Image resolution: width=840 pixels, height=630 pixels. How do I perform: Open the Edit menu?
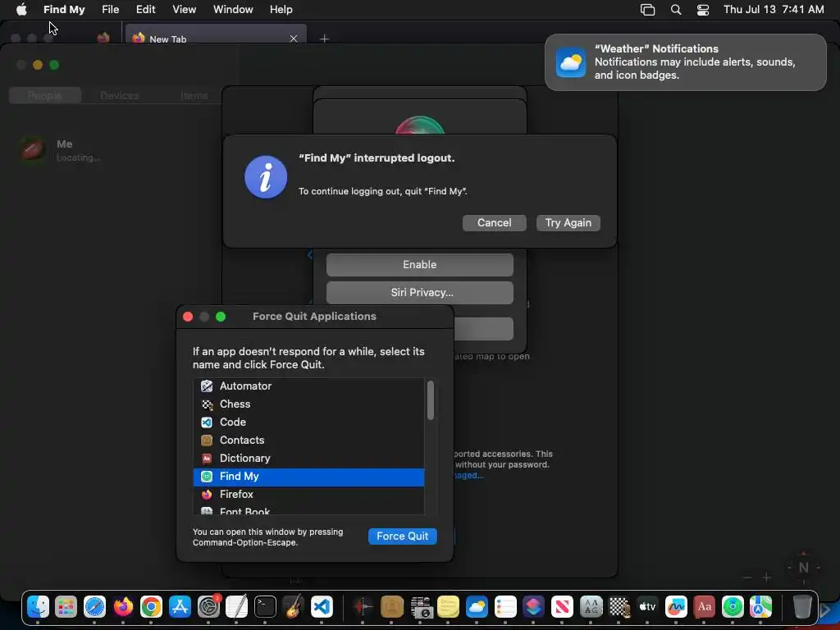point(145,10)
